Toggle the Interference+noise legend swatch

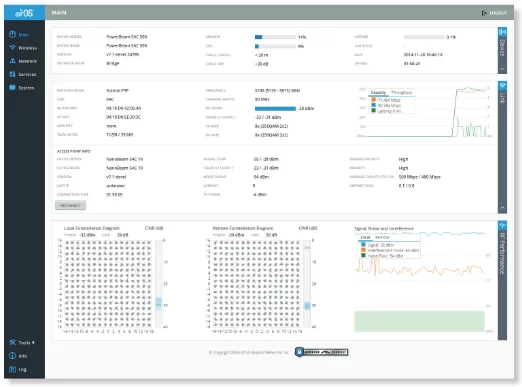coord(363,250)
